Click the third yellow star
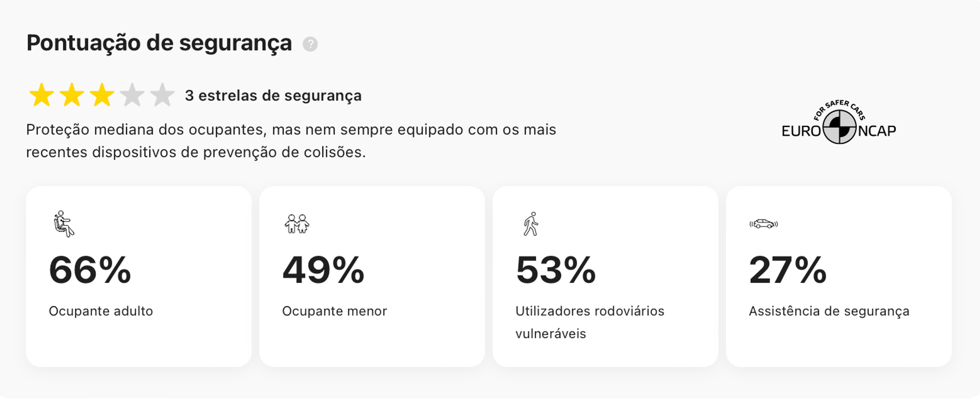Screen dimensions: 980x402 point(102,95)
